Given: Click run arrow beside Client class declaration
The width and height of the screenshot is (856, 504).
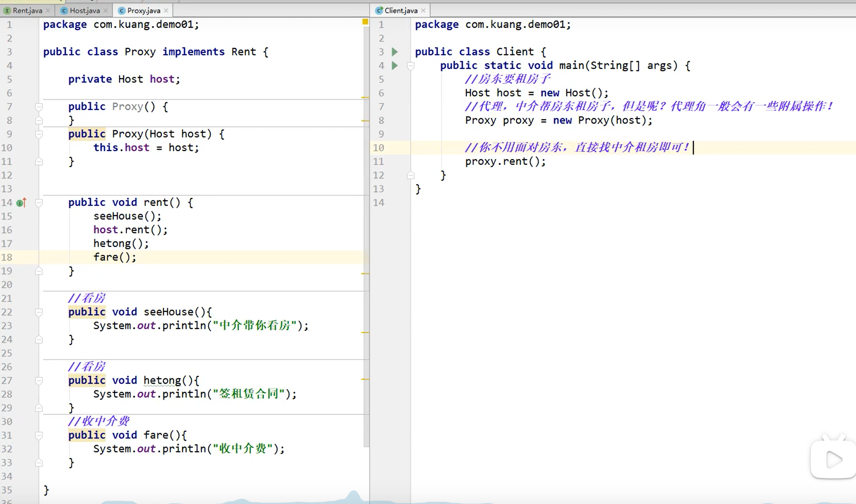Looking at the screenshot, I should tap(395, 52).
